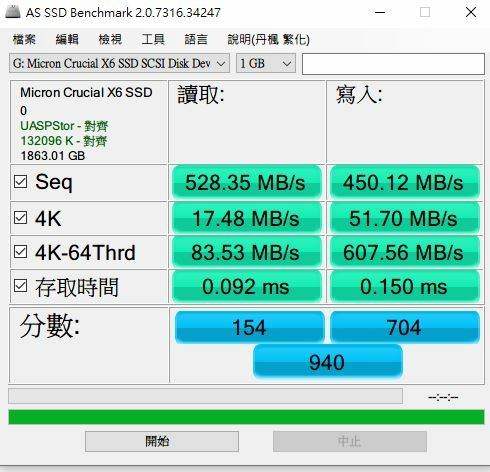490x472 pixels.
Task: Open the 1 GB test size dropdown
Action: (x=266, y=63)
